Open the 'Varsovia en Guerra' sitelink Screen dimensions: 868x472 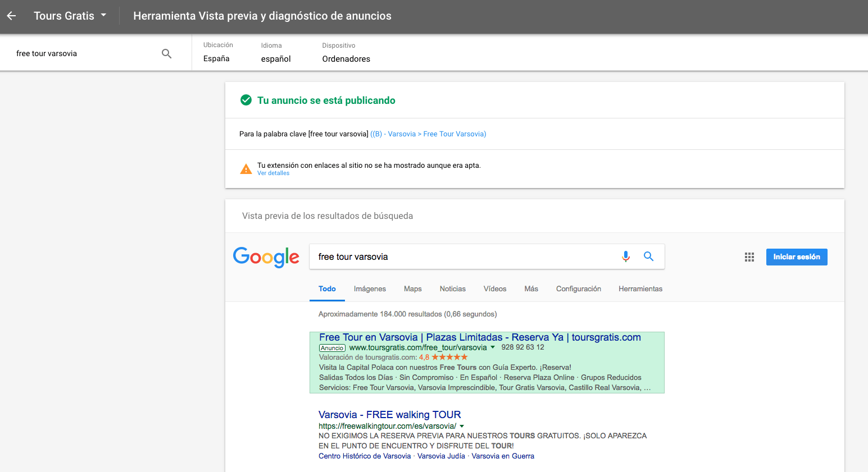click(x=503, y=456)
